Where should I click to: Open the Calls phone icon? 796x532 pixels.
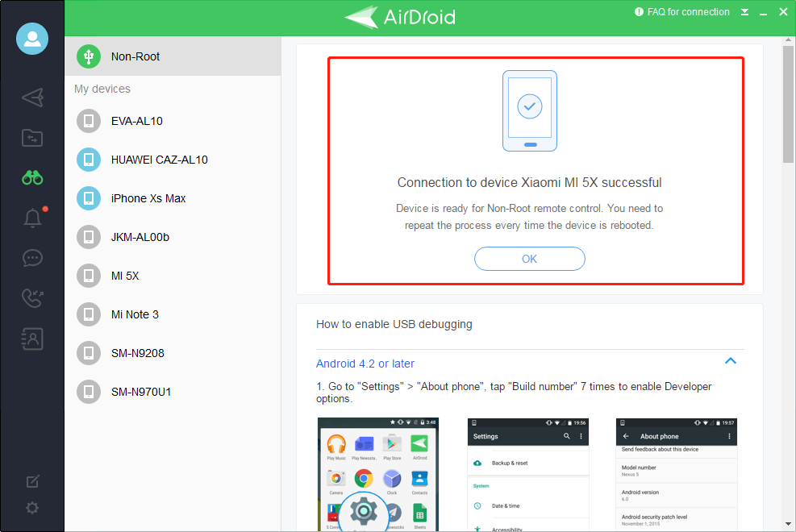[32, 298]
